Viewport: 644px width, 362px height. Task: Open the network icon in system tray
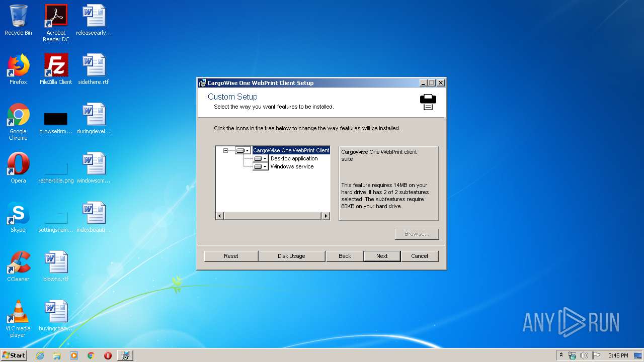(572, 355)
